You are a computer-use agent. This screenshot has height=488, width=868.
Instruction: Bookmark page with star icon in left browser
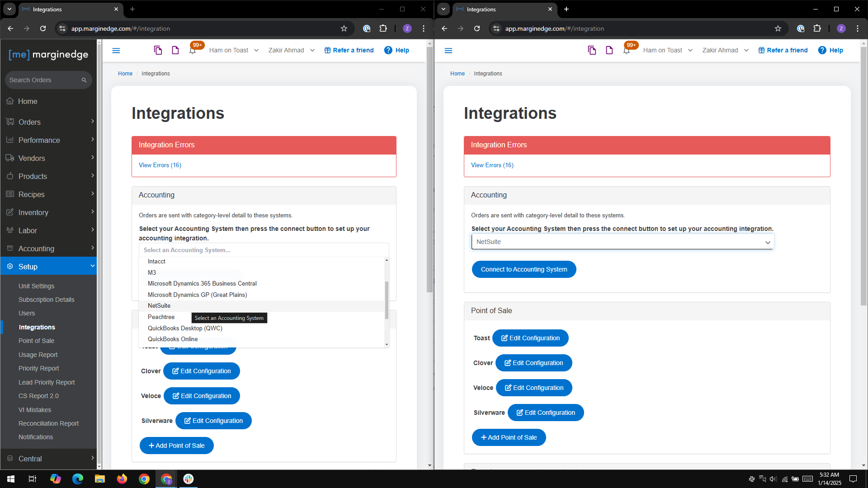click(x=344, y=28)
